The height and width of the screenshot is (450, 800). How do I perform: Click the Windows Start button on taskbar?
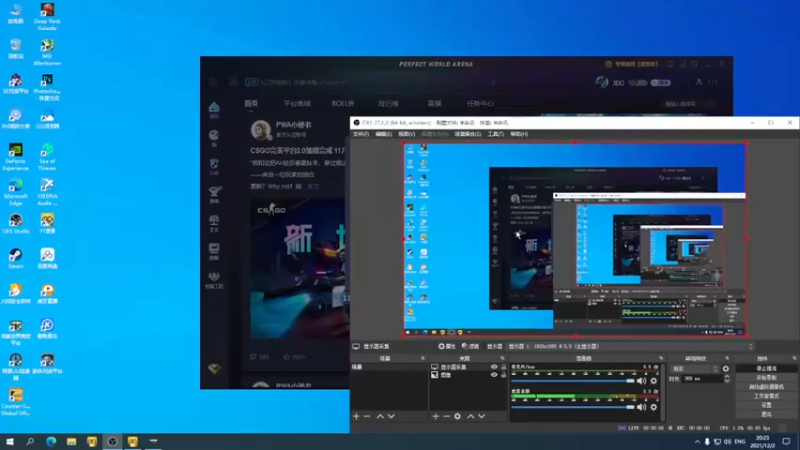tap(10, 441)
